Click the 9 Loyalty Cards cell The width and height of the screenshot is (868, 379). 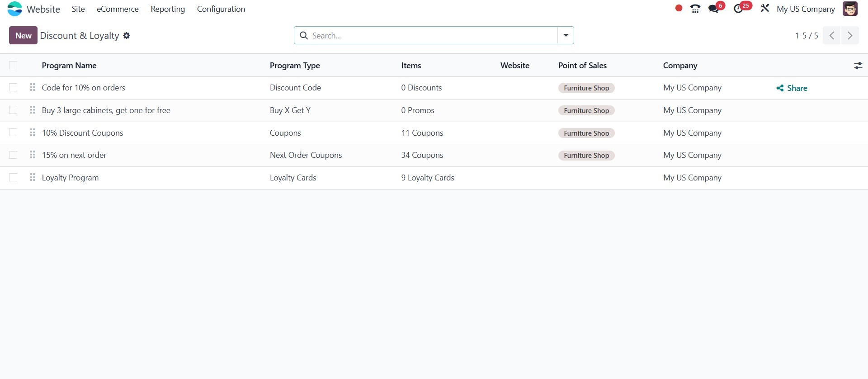click(x=428, y=178)
